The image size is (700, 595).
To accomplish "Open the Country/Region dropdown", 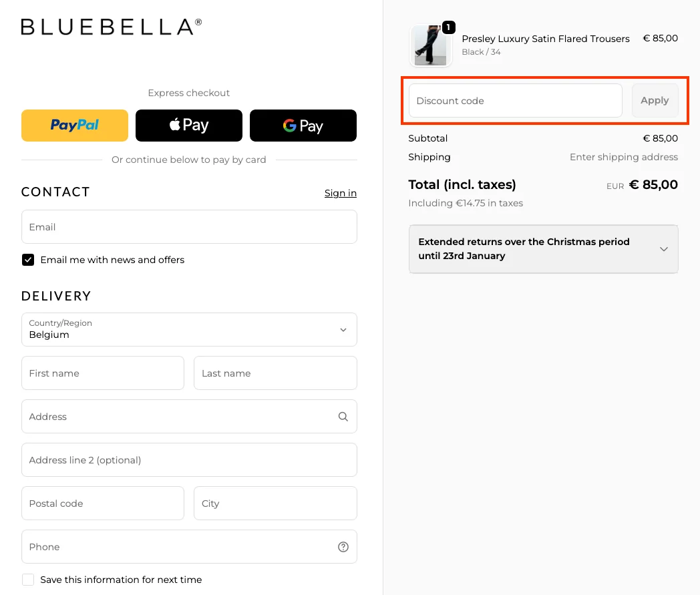I will (x=189, y=329).
